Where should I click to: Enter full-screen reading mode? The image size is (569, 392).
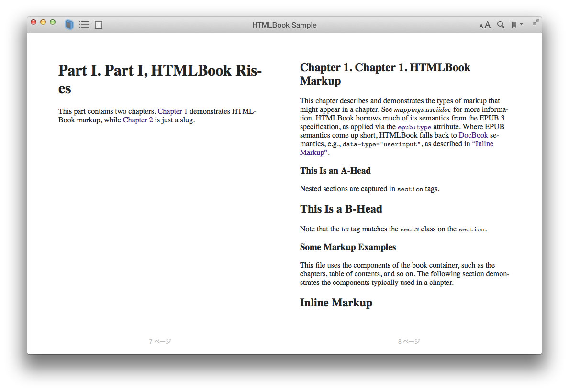pos(536,22)
